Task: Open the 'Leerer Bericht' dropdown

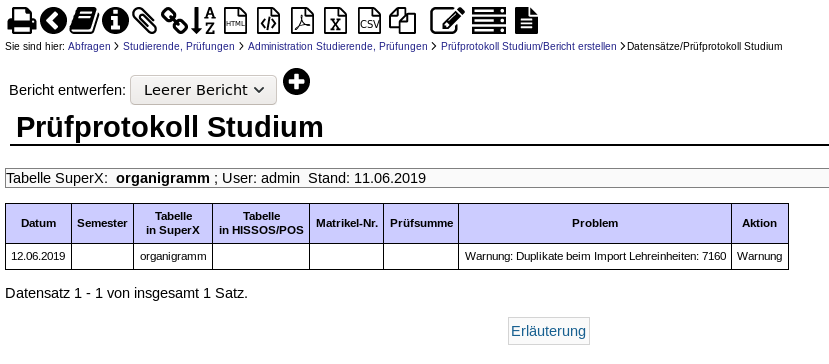Action: click(204, 90)
